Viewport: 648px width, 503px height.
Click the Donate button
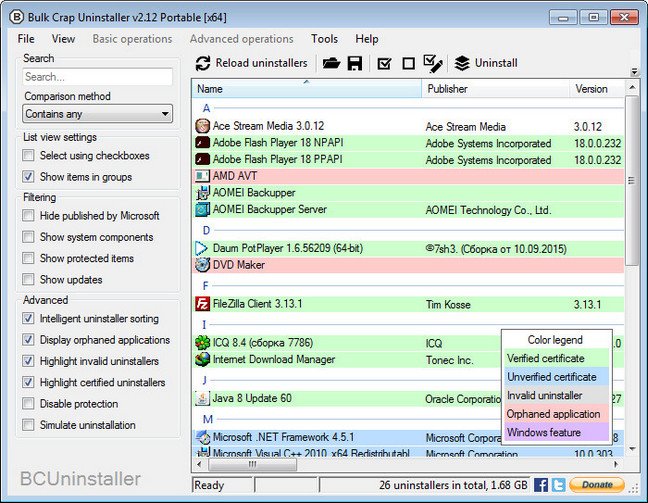click(x=597, y=485)
